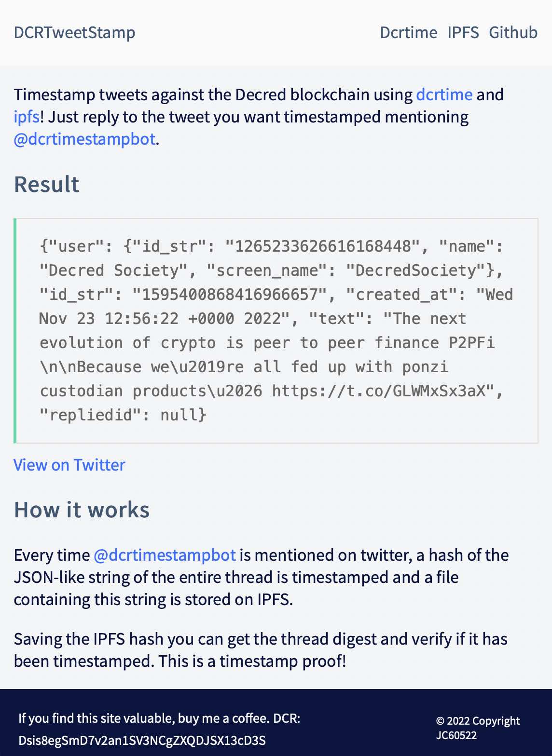The width and height of the screenshot is (552, 756).
Task: Open the Dcrtime navigation item
Action: coord(408,33)
